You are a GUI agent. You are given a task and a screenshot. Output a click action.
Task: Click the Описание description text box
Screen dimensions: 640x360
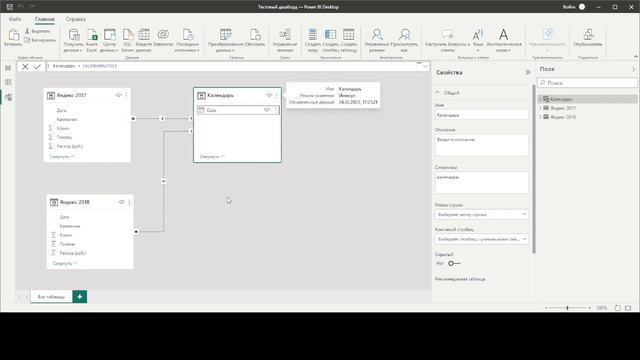coord(482,145)
